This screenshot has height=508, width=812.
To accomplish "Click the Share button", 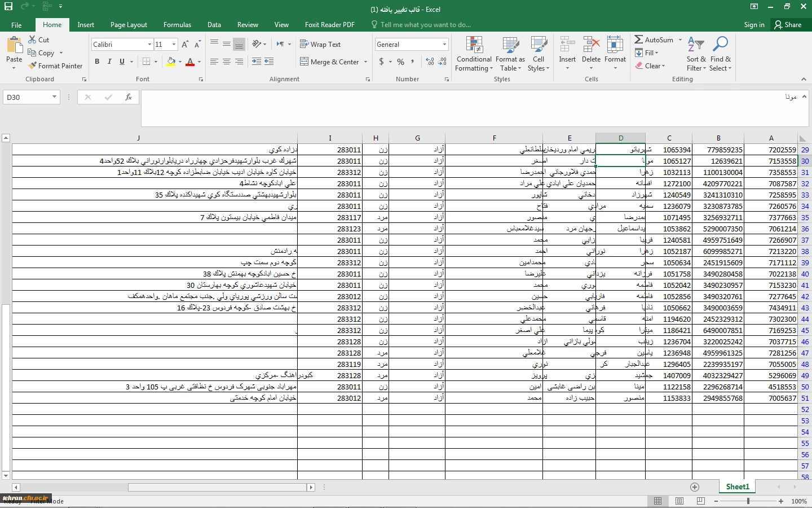I will tap(788, 25).
